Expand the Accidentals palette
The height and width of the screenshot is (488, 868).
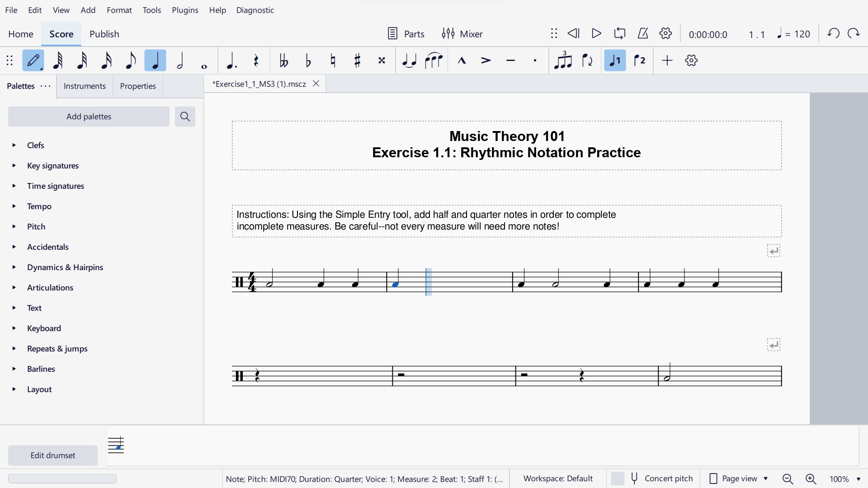(x=14, y=247)
